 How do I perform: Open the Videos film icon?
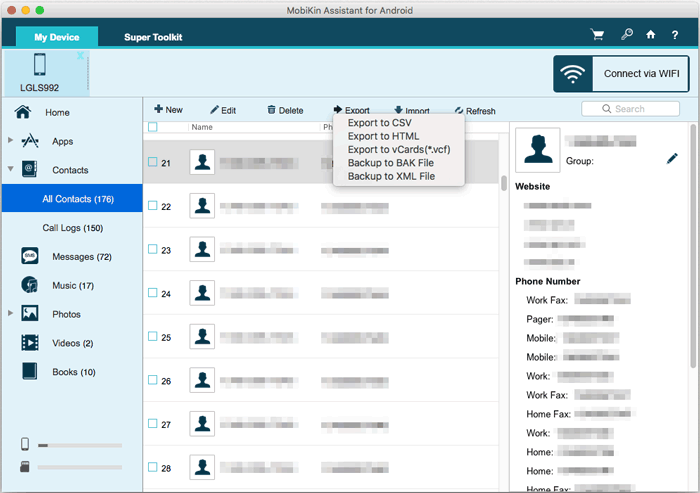point(30,343)
